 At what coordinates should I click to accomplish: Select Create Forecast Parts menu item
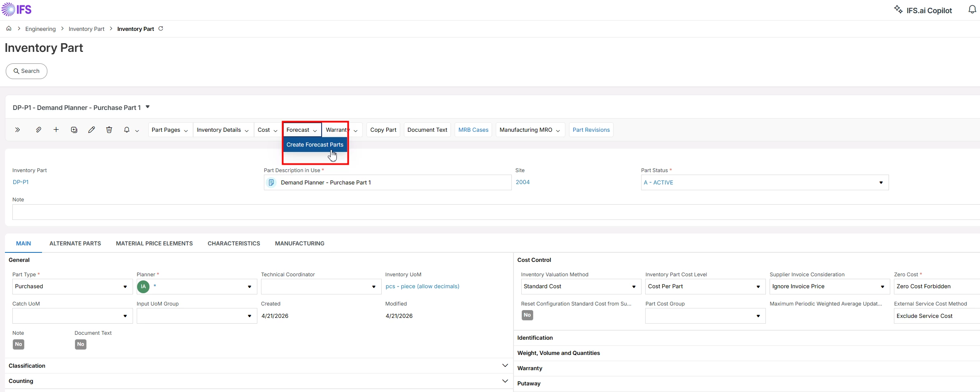[x=315, y=145]
